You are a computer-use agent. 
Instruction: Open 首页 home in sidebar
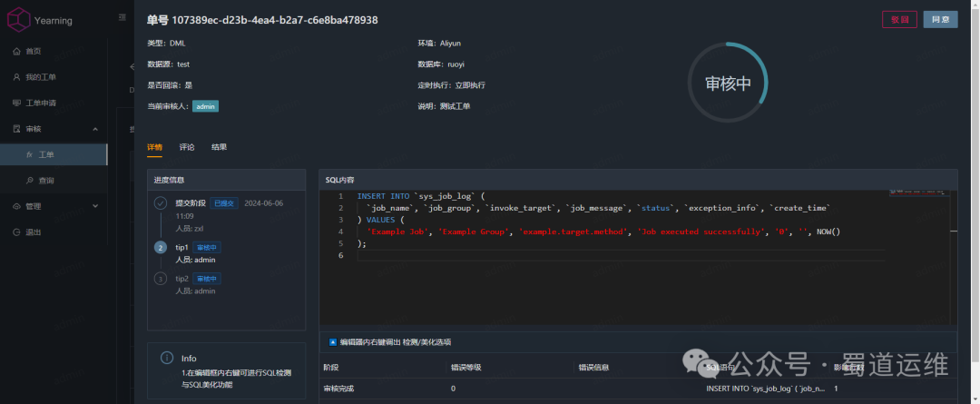pos(34,51)
